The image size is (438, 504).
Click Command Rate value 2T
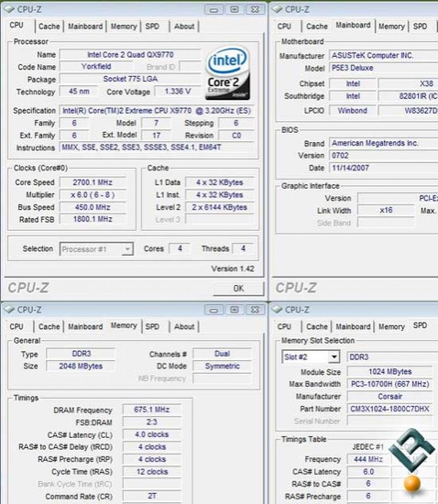[x=152, y=496]
